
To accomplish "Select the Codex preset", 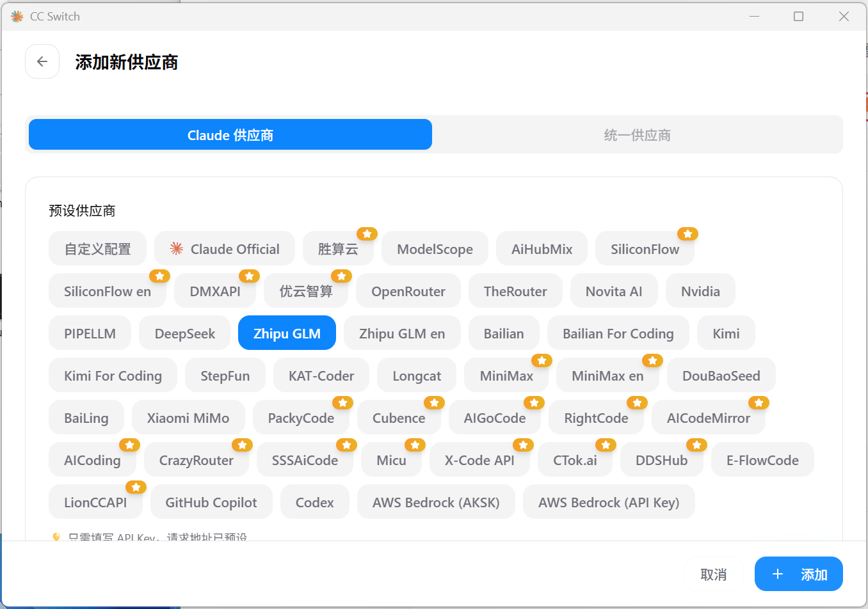I will coord(314,502).
